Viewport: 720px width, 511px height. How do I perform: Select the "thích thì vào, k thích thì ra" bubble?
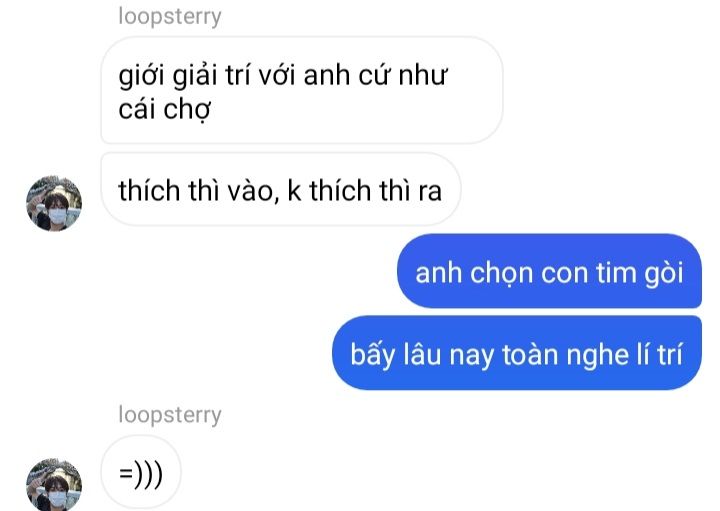281,190
